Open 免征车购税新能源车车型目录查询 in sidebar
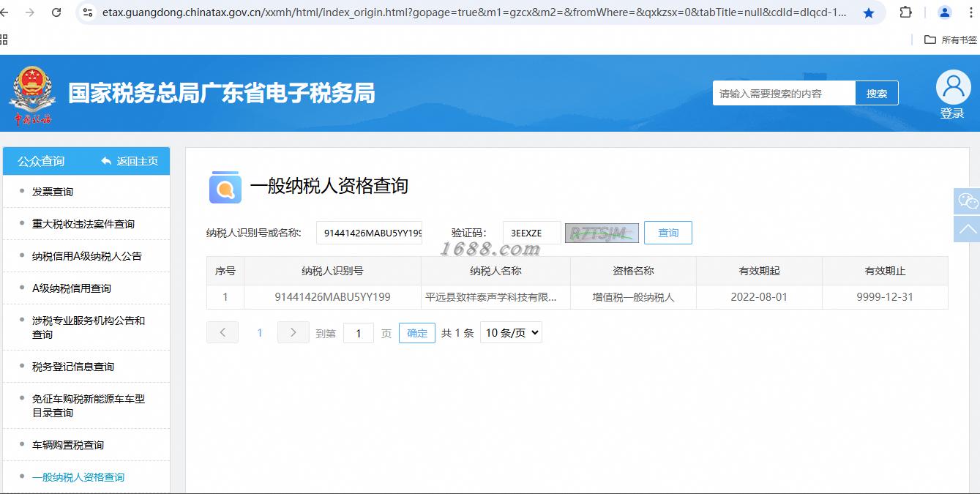This screenshot has height=494, width=980. click(x=89, y=405)
